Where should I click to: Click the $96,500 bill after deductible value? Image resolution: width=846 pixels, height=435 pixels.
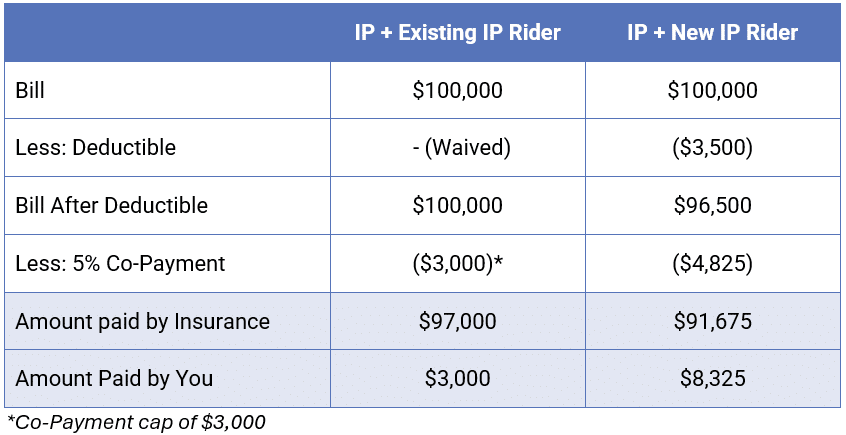pyautogui.click(x=712, y=205)
